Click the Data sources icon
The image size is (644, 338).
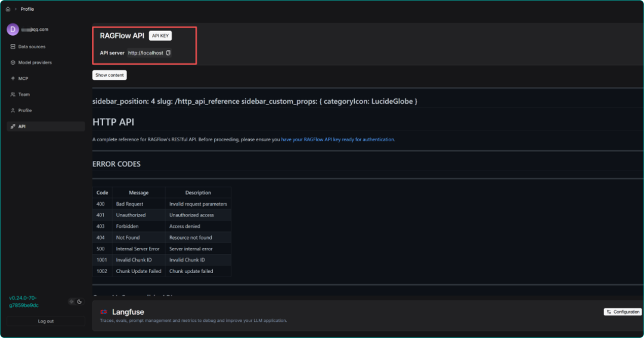(13, 47)
